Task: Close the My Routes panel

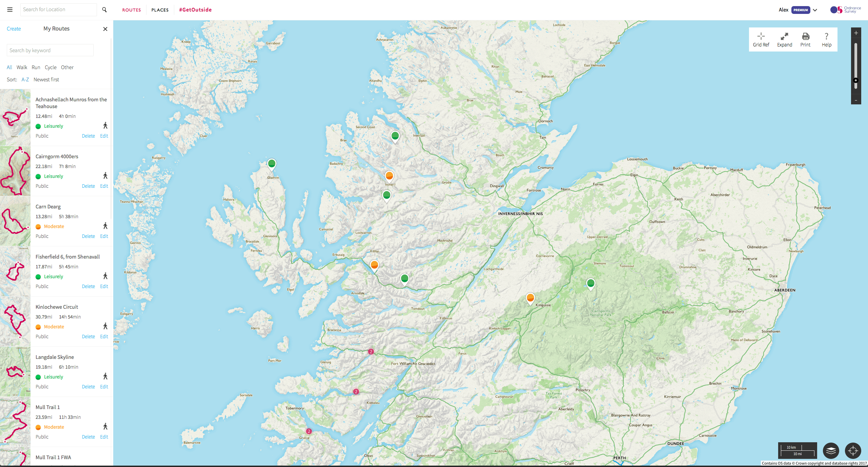Action: pyautogui.click(x=105, y=29)
